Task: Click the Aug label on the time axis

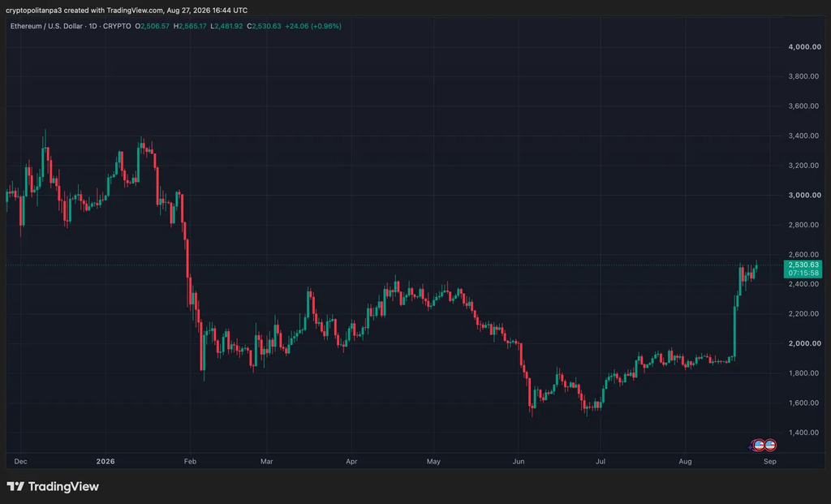Action: (x=685, y=462)
